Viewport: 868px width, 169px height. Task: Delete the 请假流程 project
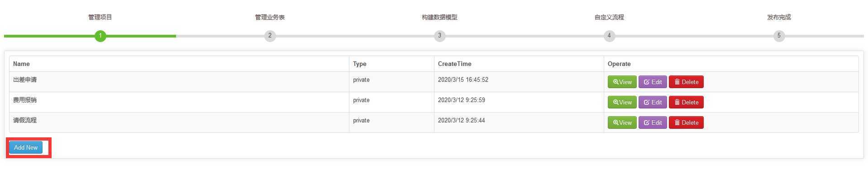pos(686,122)
